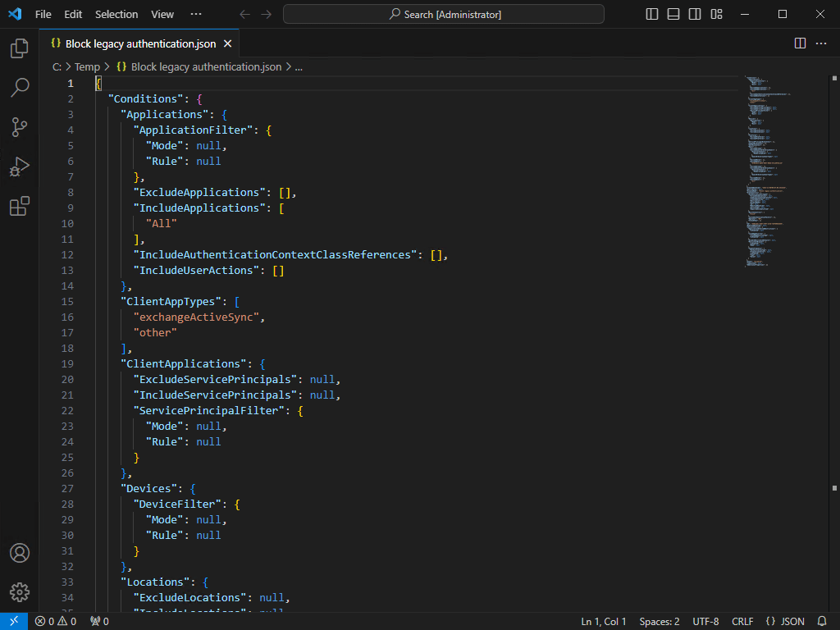
Task: Open the Extensions view
Action: [20, 206]
